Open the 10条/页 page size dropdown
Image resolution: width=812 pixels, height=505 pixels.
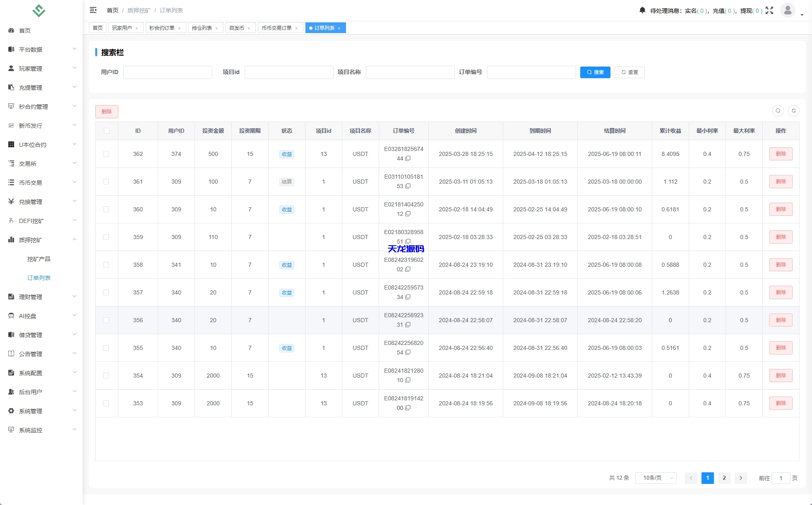click(x=656, y=478)
